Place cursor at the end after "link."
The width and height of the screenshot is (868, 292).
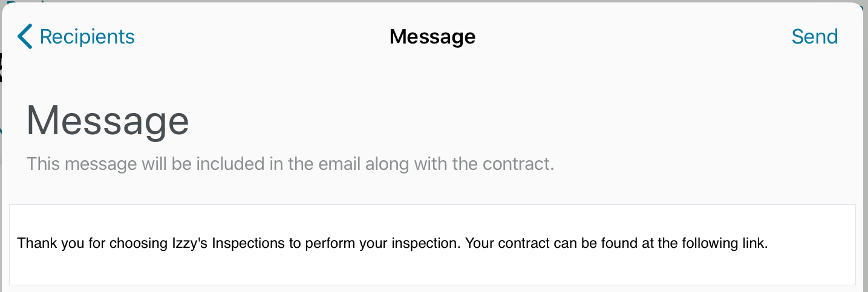[768, 244]
